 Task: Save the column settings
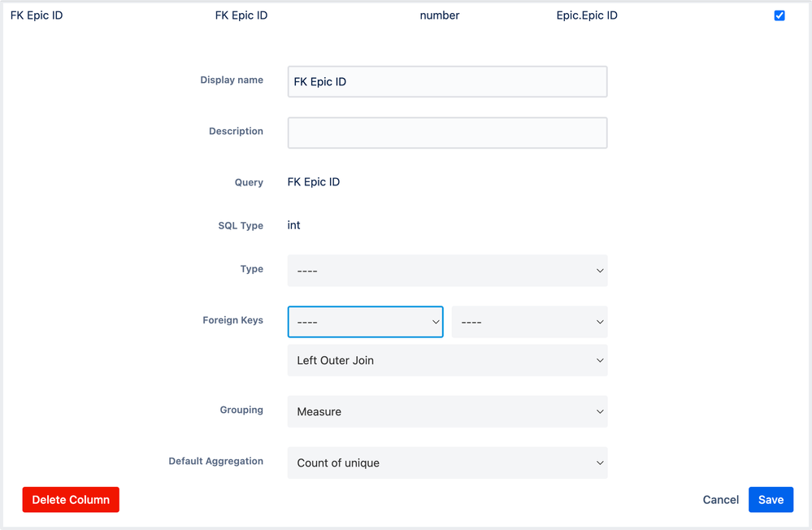[x=771, y=499]
